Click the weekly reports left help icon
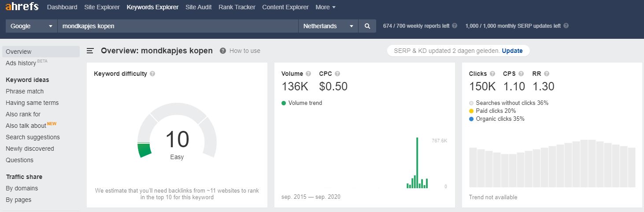The image size is (644, 212). point(455,26)
